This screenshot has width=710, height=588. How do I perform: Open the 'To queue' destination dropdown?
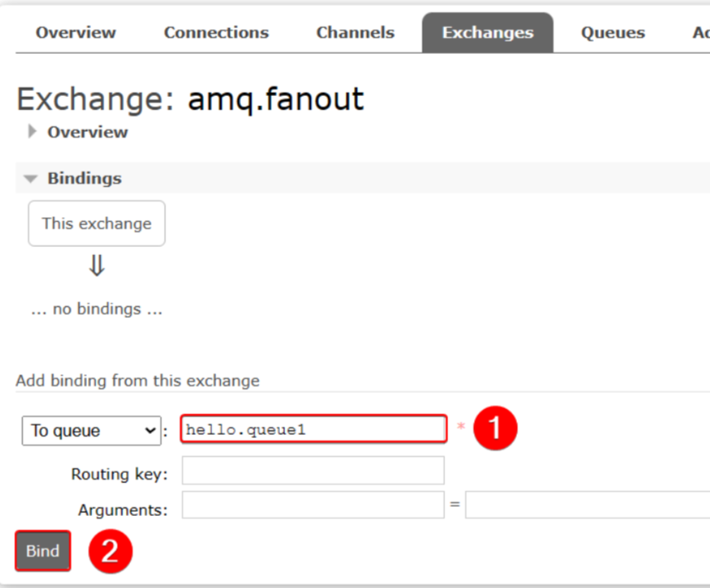point(91,431)
